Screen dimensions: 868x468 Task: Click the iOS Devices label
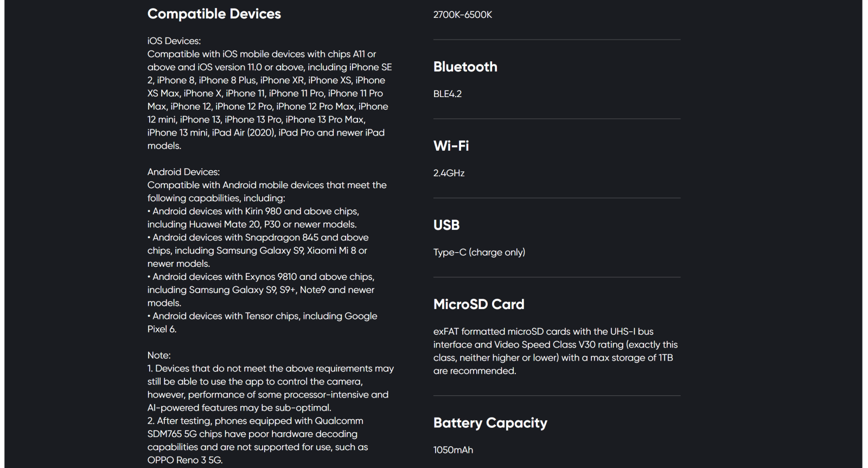[174, 41]
